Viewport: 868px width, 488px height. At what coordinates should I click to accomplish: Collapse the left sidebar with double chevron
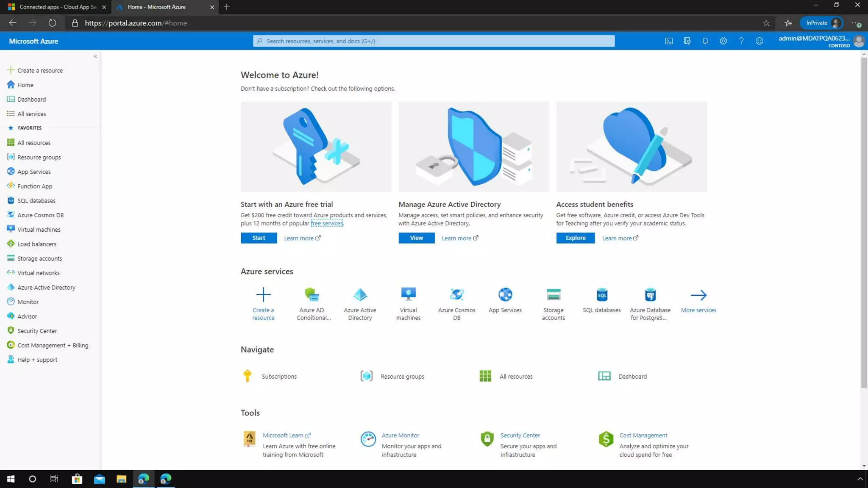(95, 56)
